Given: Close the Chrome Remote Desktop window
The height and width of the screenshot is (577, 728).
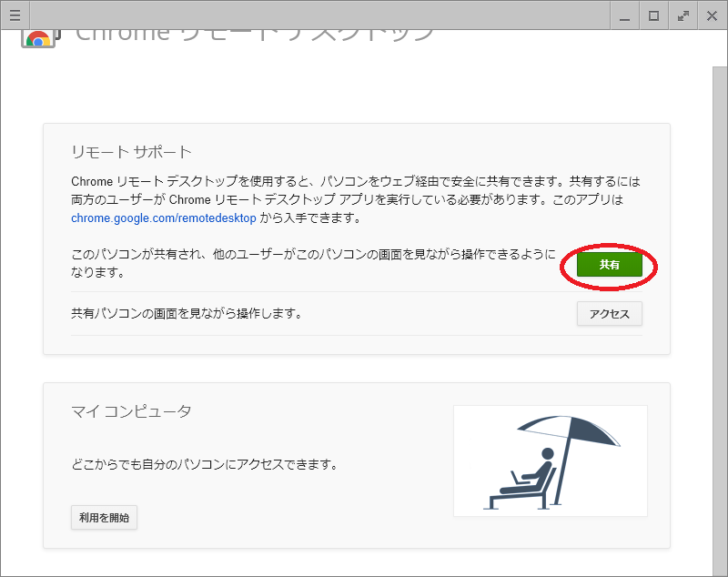Looking at the screenshot, I should click(x=713, y=15).
